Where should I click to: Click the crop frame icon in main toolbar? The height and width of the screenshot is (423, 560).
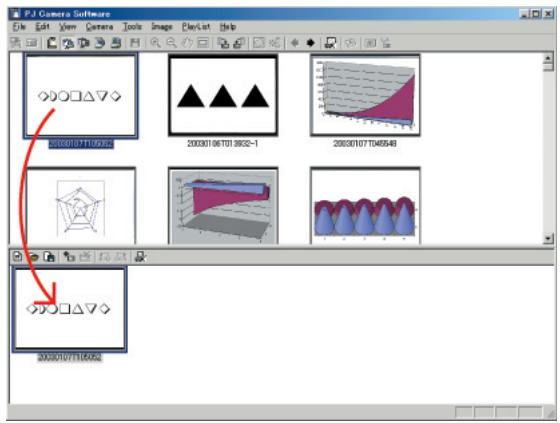[x=259, y=43]
